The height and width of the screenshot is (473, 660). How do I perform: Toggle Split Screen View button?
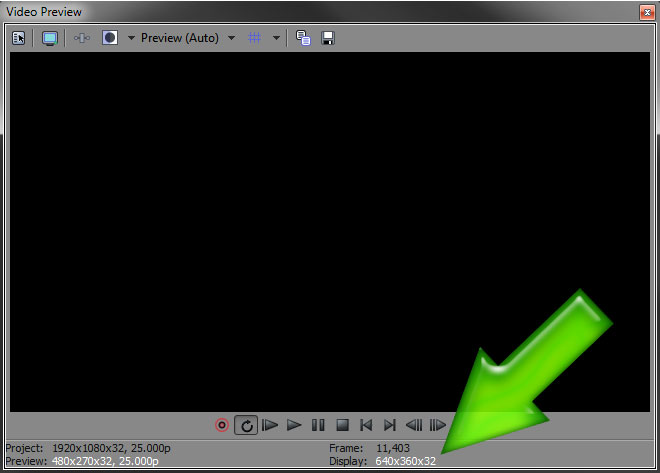pos(110,38)
